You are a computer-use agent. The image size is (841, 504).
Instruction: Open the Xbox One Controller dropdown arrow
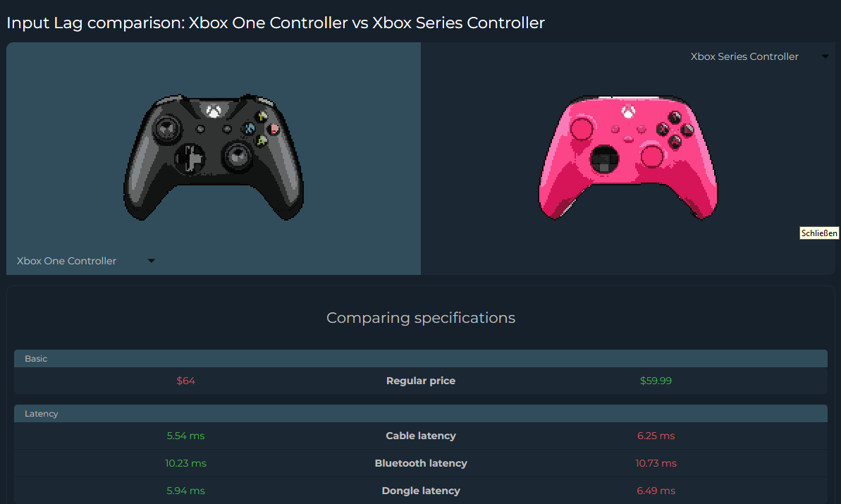pos(152,261)
